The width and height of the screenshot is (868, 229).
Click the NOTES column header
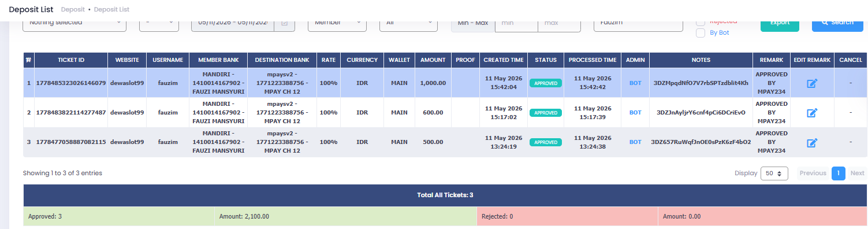[x=701, y=60]
